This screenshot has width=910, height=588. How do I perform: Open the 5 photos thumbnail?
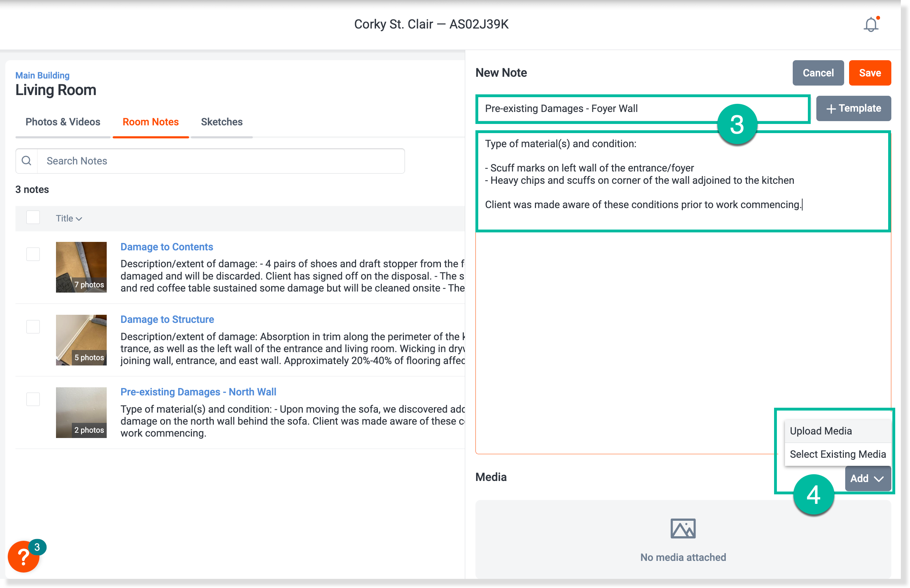pos(81,340)
